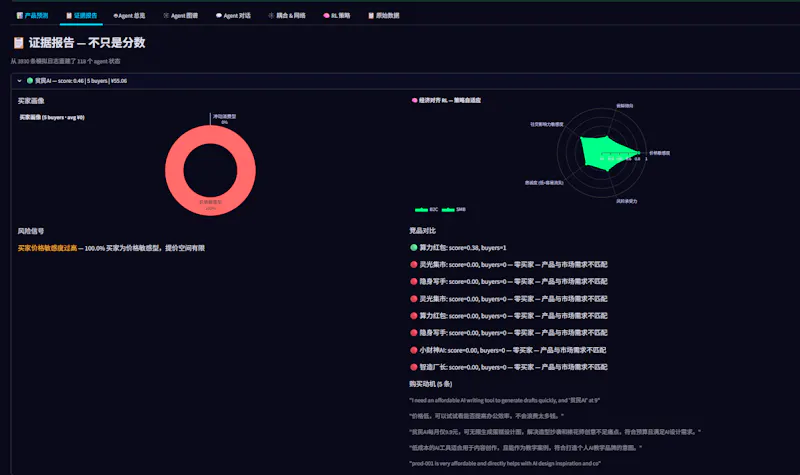The image size is (800, 475).
Task: Click the 风险承受力 radar axis label
Action: pos(626,201)
